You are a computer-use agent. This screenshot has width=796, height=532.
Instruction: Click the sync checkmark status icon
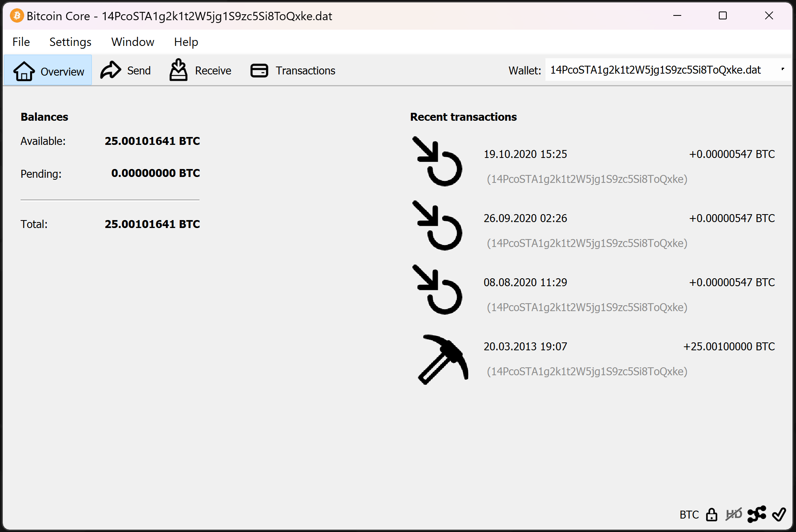[779, 515]
